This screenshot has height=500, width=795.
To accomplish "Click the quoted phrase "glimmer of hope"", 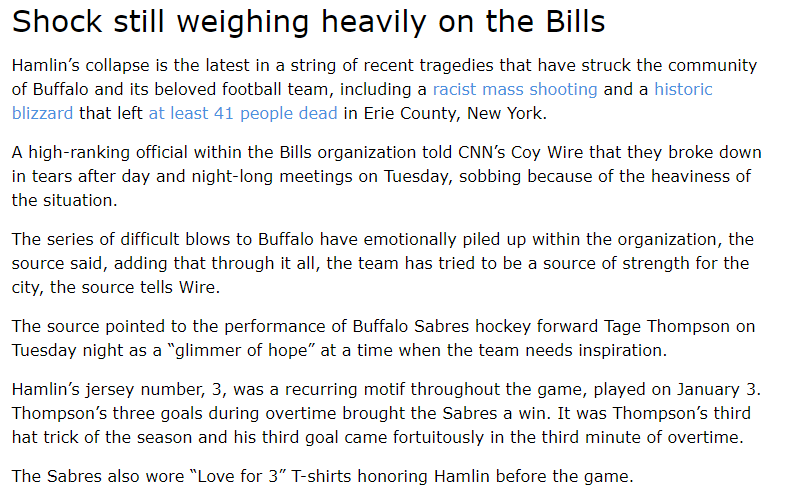I will [241, 350].
